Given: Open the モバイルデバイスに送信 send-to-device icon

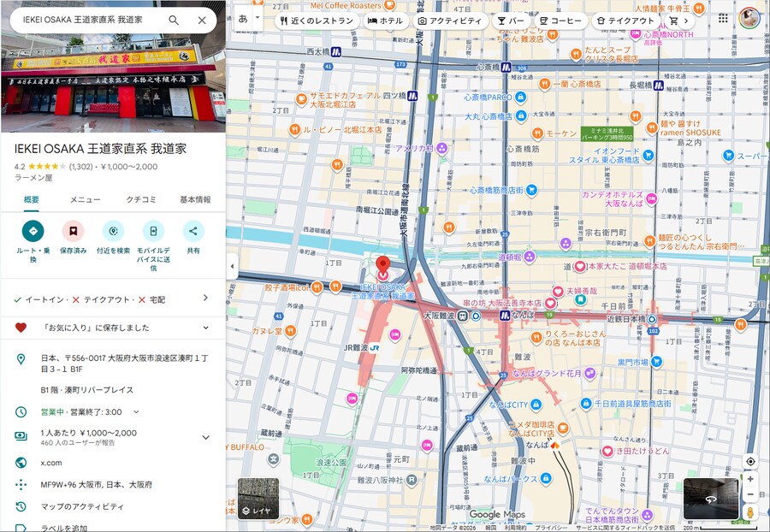Looking at the screenshot, I should tap(151, 232).
